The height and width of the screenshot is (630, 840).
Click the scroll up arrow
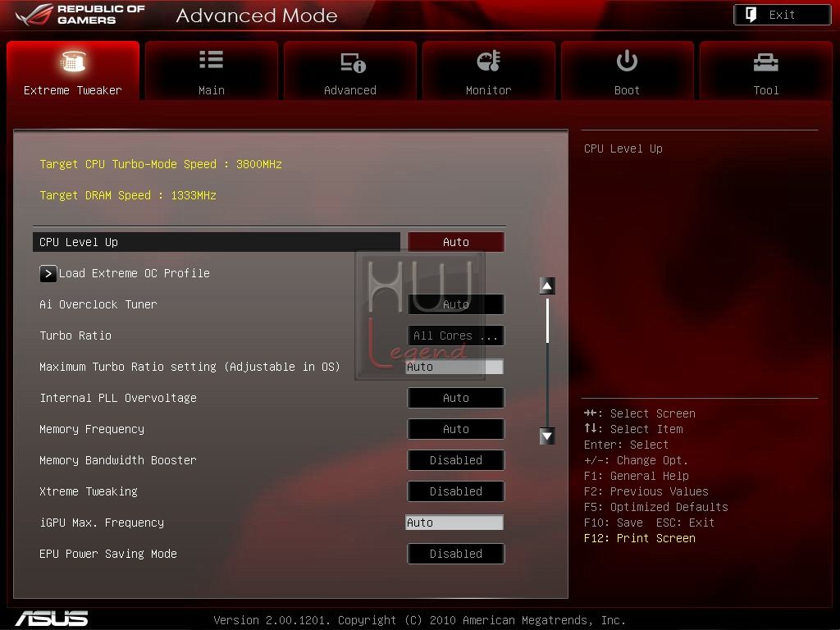click(547, 286)
